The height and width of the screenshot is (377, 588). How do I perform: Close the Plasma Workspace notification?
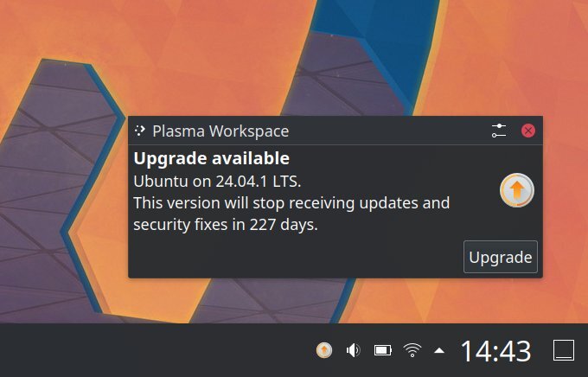click(528, 131)
